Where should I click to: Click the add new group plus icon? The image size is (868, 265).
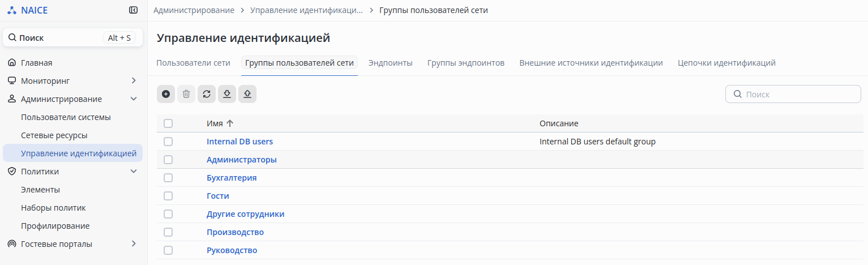pyautogui.click(x=166, y=94)
